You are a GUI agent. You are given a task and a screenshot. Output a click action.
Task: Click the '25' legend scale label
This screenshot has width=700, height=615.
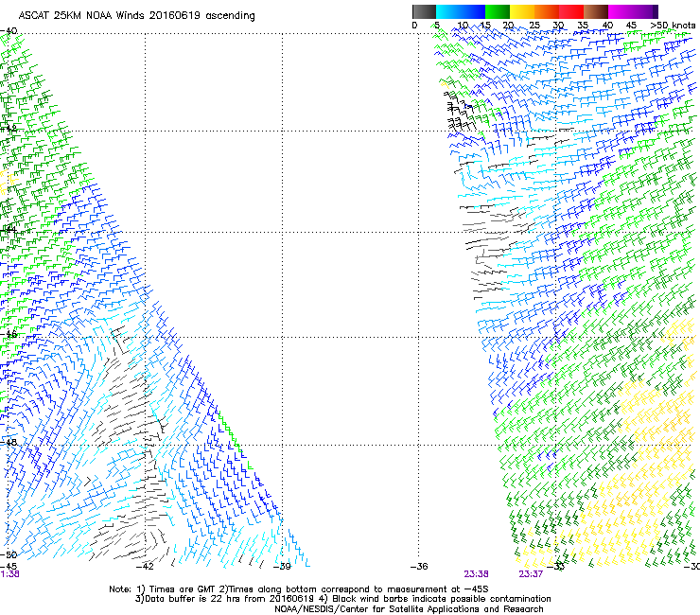[x=534, y=26]
